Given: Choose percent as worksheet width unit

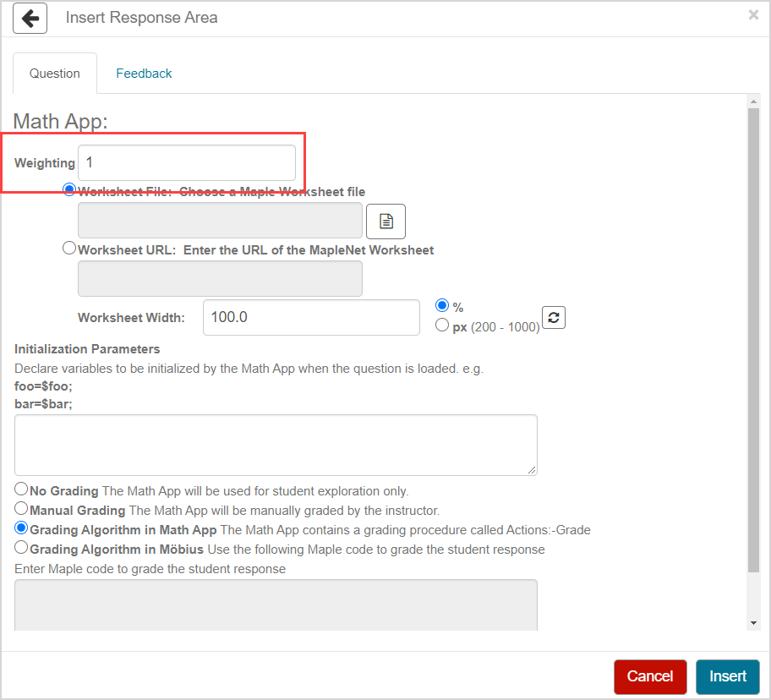Looking at the screenshot, I should pyautogui.click(x=441, y=306).
